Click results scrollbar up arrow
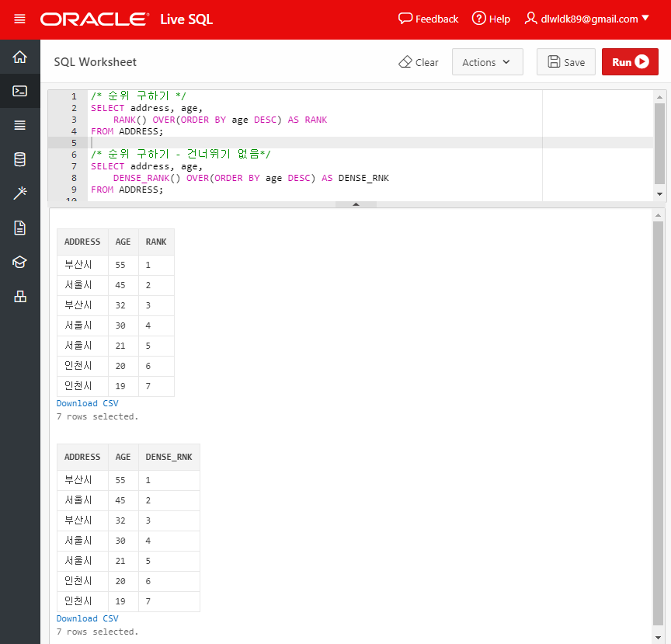The width and height of the screenshot is (671, 644). click(658, 216)
